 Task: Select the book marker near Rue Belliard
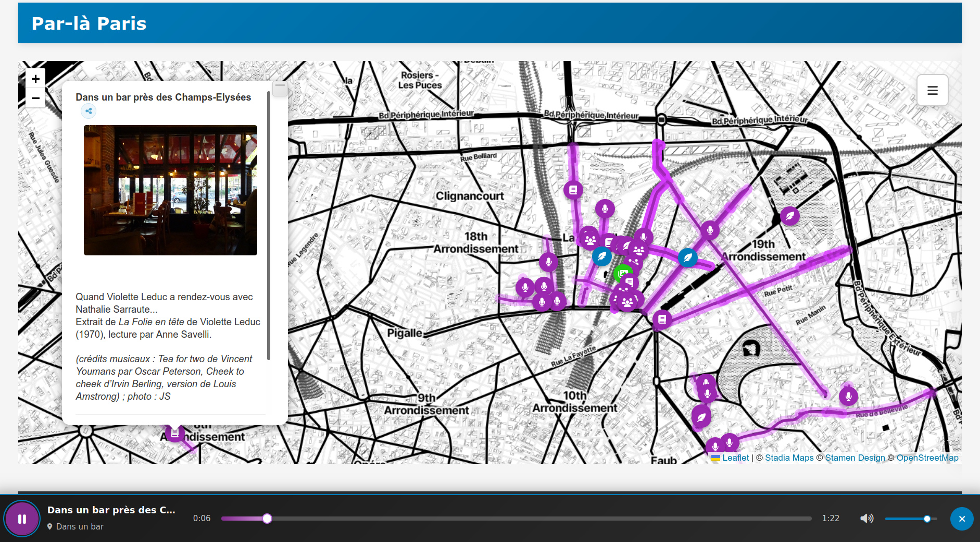[x=573, y=190]
